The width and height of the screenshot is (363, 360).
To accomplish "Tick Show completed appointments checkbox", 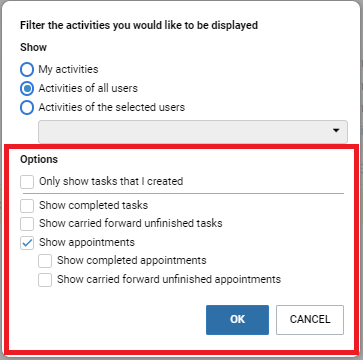I will (45, 261).
